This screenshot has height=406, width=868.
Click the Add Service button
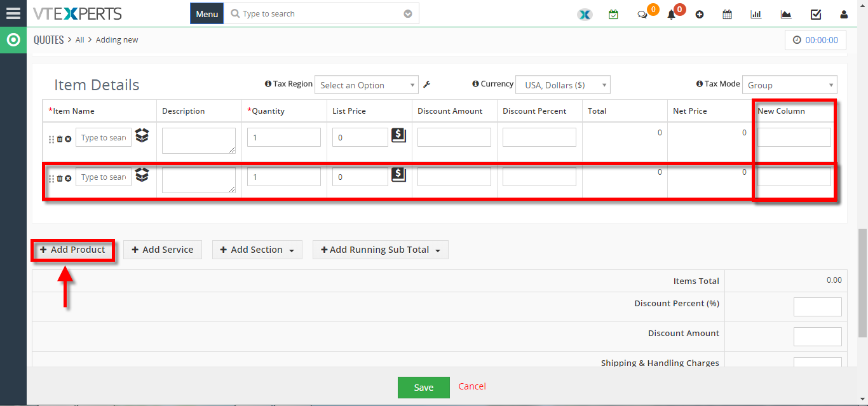[x=163, y=250]
